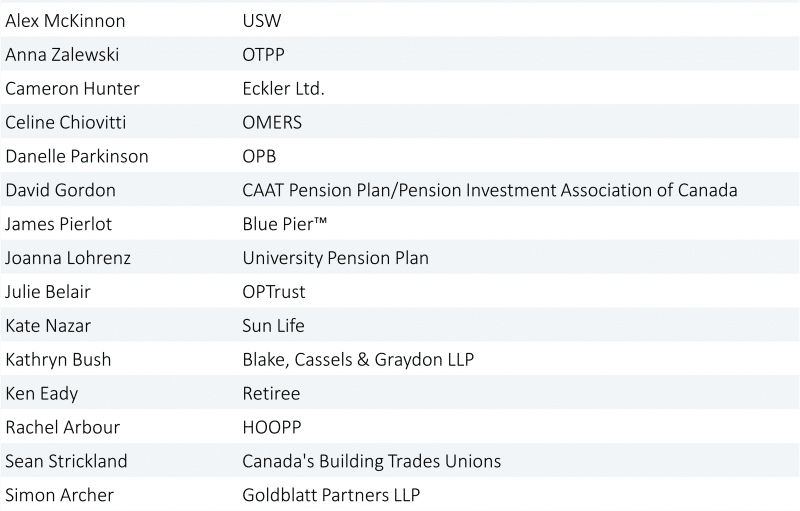Viewport: 800px width, 511px height.
Task: Click the name Alex McKinnon
Action: [65, 20]
